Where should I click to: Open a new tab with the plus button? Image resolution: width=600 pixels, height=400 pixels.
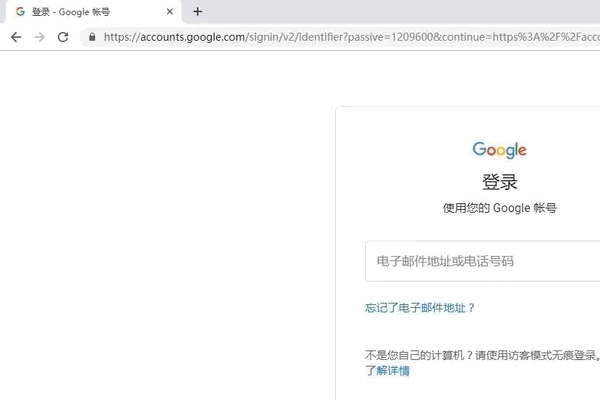point(197,12)
